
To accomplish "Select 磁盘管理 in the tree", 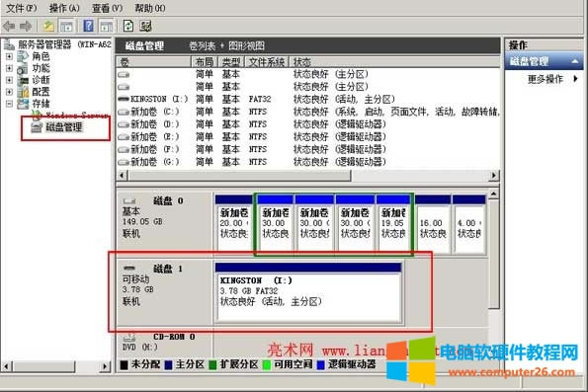I will pos(64,127).
